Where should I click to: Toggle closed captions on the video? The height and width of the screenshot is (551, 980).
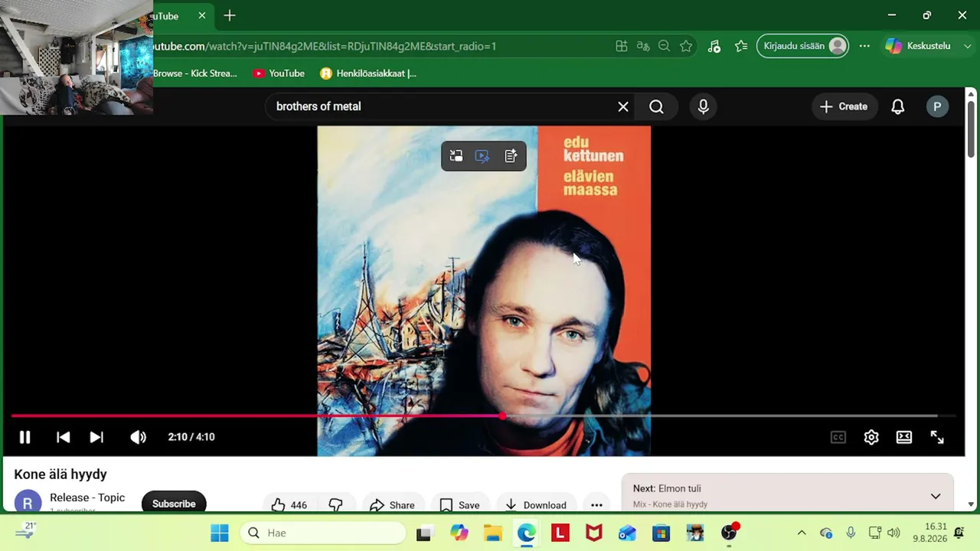click(838, 437)
